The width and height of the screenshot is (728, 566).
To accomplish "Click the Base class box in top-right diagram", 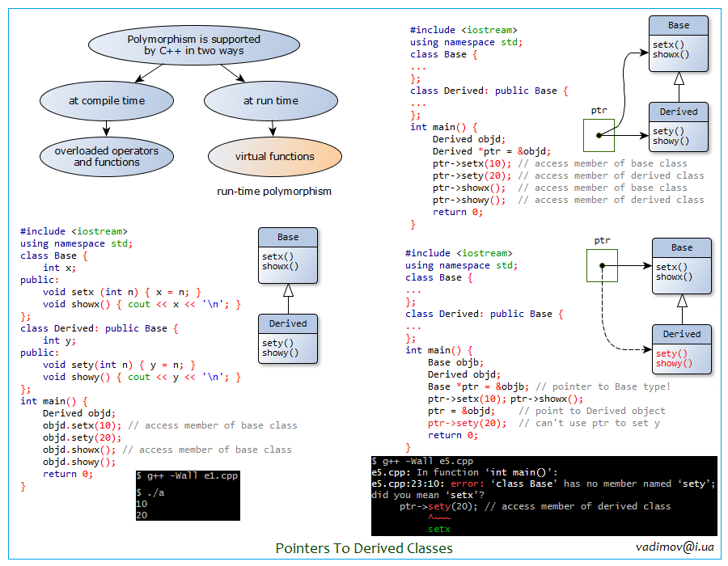I will pyautogui.click(x=679, y=44).
